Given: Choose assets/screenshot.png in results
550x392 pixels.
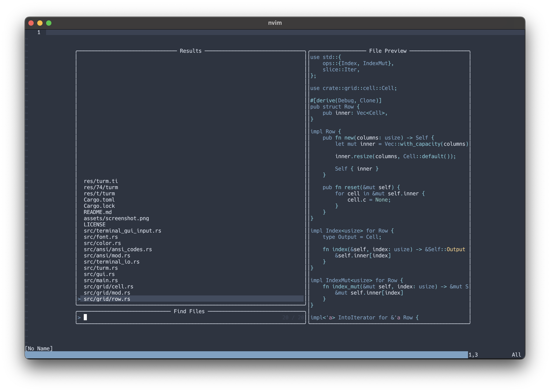Looking at the screenshot, I should coord(116,218).
